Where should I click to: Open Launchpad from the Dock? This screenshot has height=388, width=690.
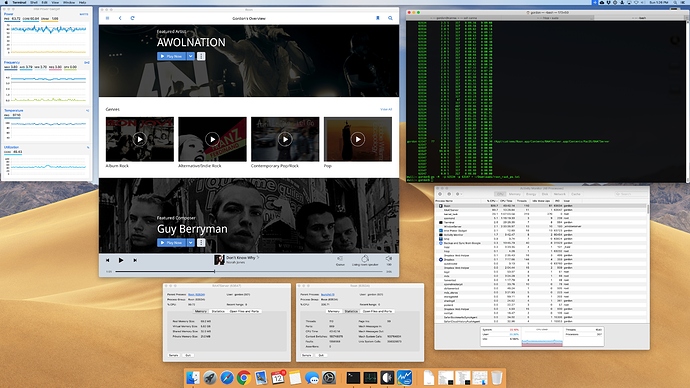point(210,377)
